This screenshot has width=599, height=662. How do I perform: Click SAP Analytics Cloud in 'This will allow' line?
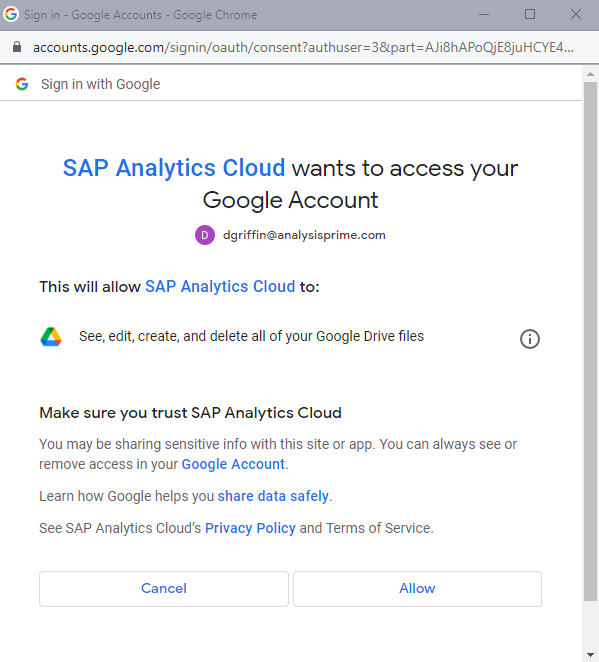pos(220,287)
